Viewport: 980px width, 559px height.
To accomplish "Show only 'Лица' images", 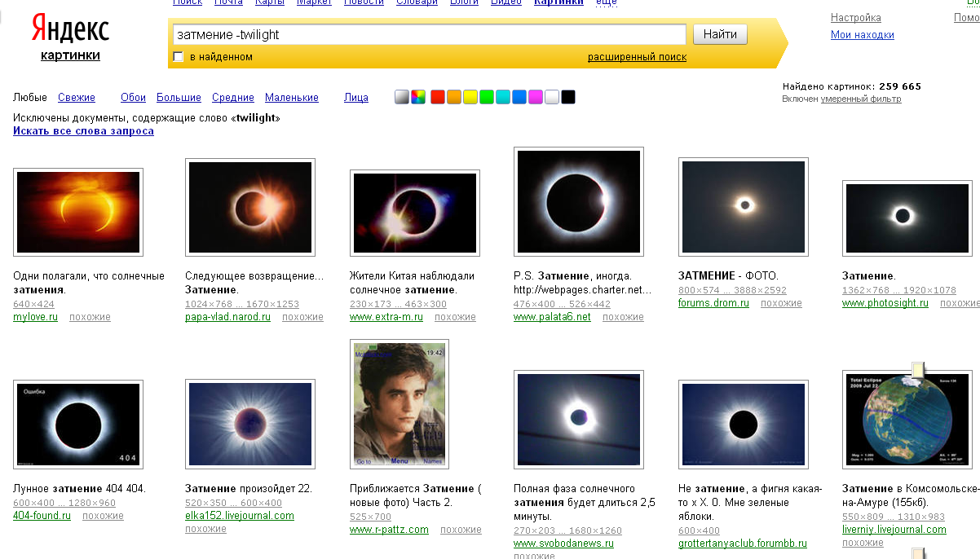I will point(355,98).
